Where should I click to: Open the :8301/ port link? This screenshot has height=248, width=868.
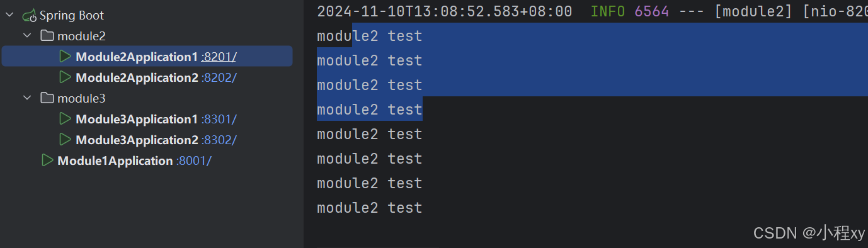click(219, 120)
